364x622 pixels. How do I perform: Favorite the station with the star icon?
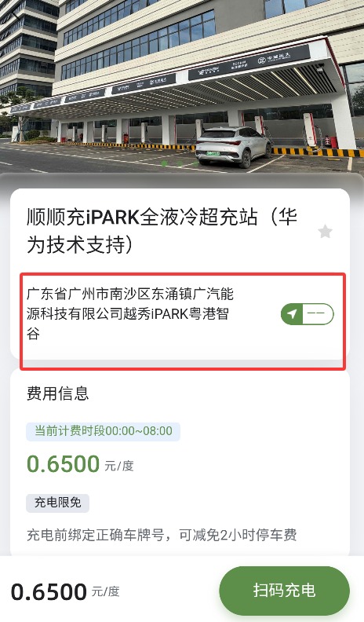coord(326,231)
